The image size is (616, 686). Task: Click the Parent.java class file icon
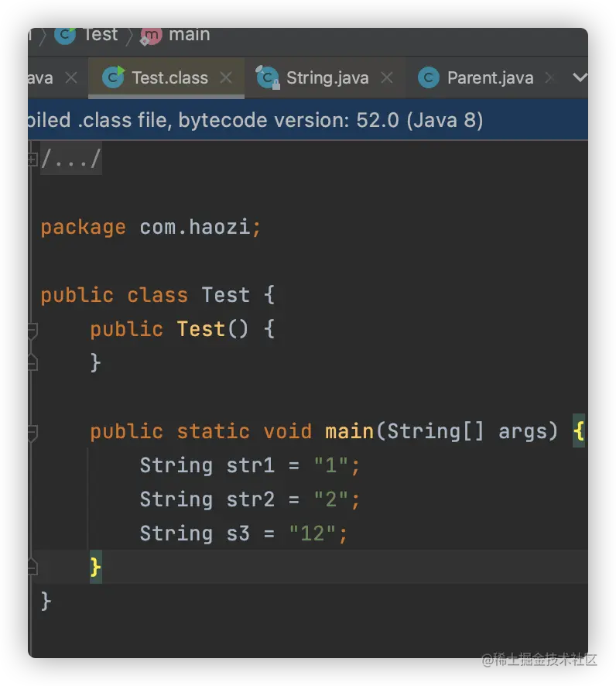[428, 77]
